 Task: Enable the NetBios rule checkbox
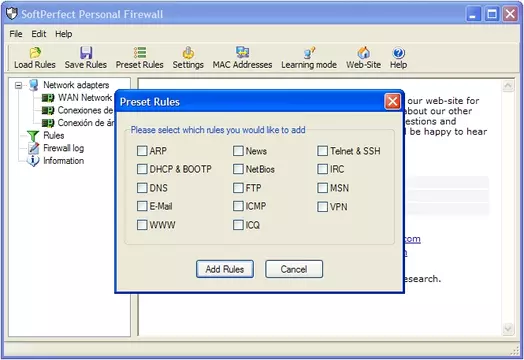[x=238, y=169]
